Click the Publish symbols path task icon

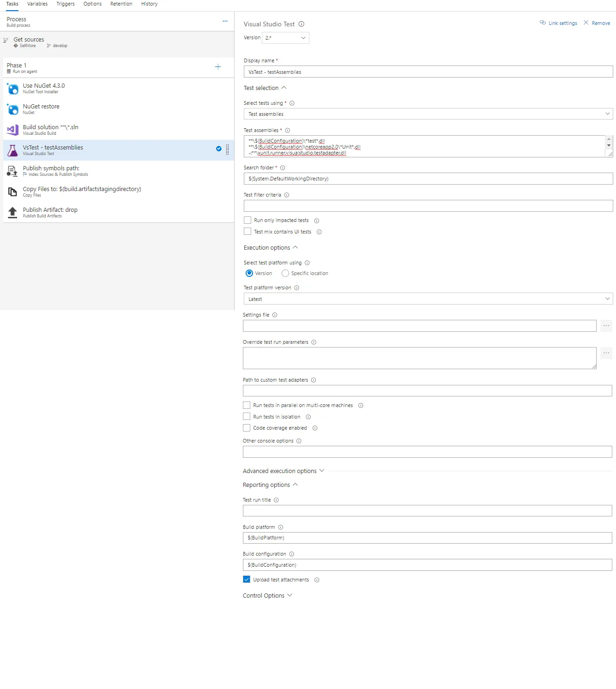12,171
